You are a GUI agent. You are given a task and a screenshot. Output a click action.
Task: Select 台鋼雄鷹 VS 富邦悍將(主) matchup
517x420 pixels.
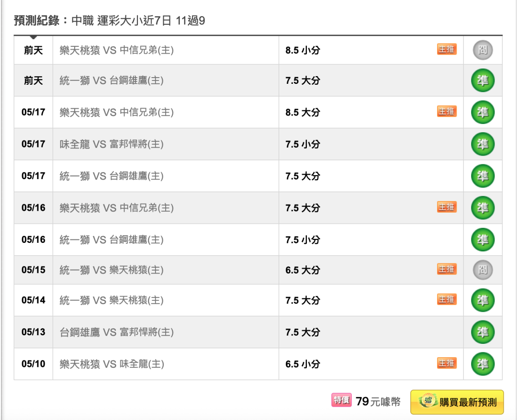[x=117, y=332]
